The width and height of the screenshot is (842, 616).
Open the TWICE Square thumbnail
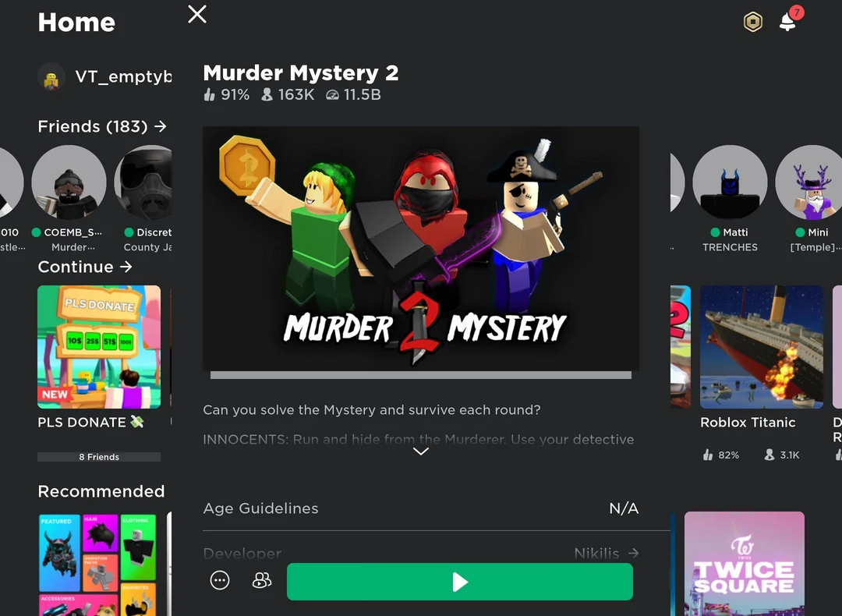pyautogui.click(x=744, y=563)
